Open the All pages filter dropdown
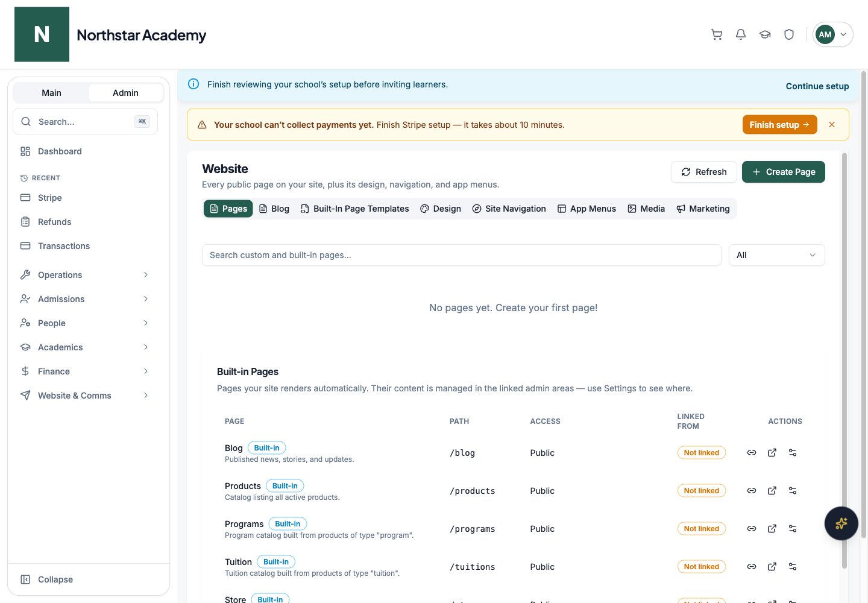Viewport: 868px width, 603px height. (x=776, y=255)
